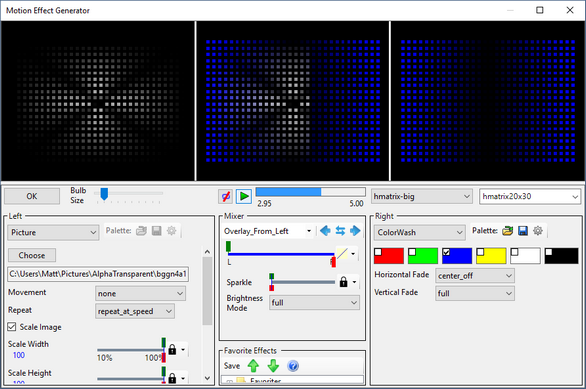Click the black color swatch
586x389 pixels.
(561, 256)
